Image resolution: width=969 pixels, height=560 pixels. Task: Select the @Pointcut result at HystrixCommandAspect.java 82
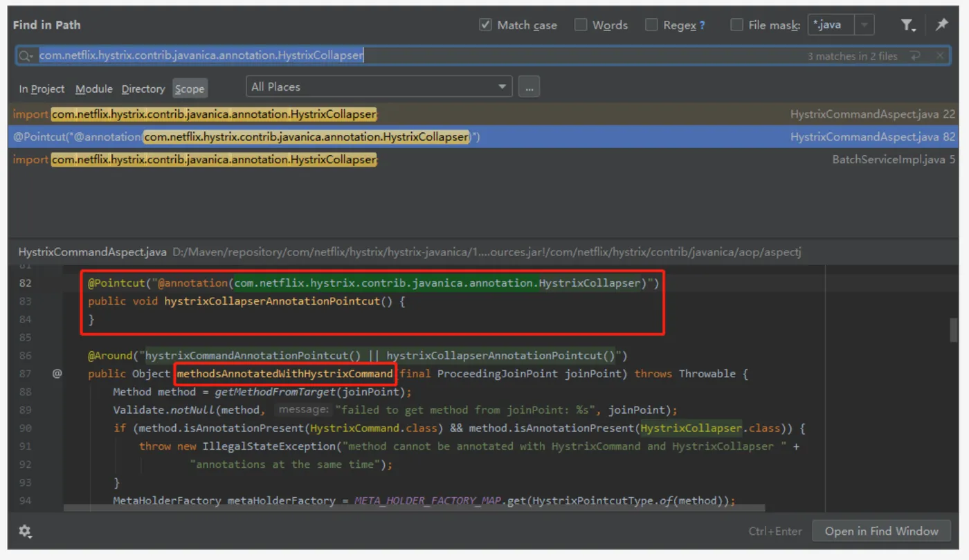pos(484,137)
